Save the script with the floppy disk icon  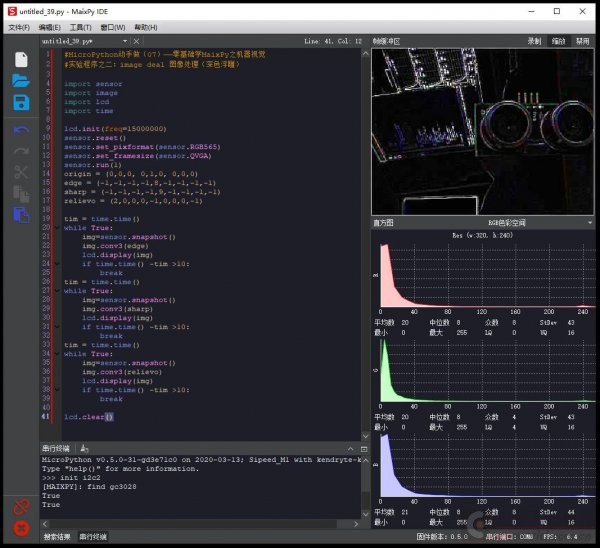pyautogui.click(x=21, y=103)
